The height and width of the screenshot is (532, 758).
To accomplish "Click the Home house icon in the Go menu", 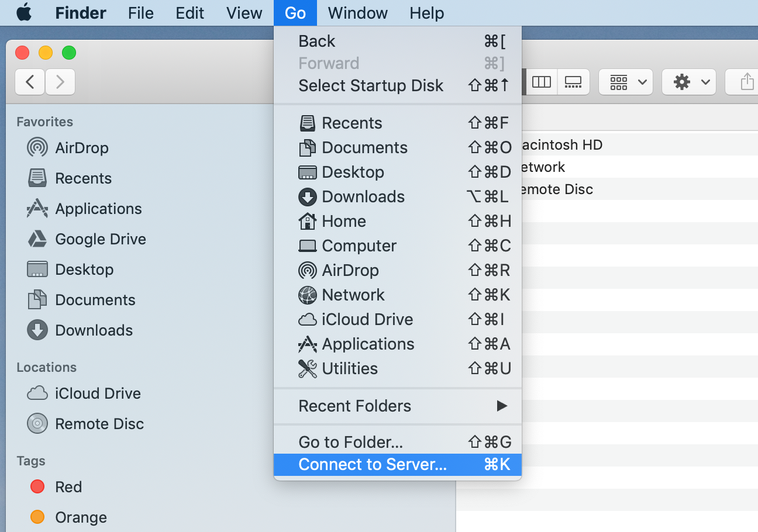I will point(308,221).
